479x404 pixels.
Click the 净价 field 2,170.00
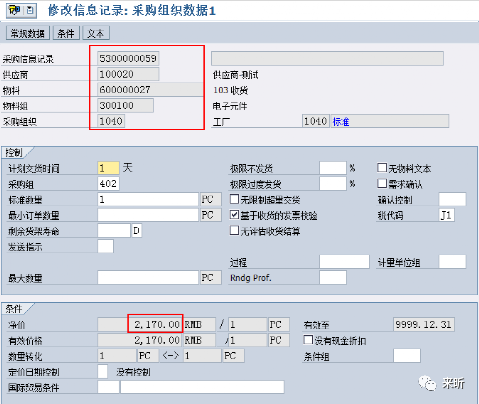click(x=140, y=324)
